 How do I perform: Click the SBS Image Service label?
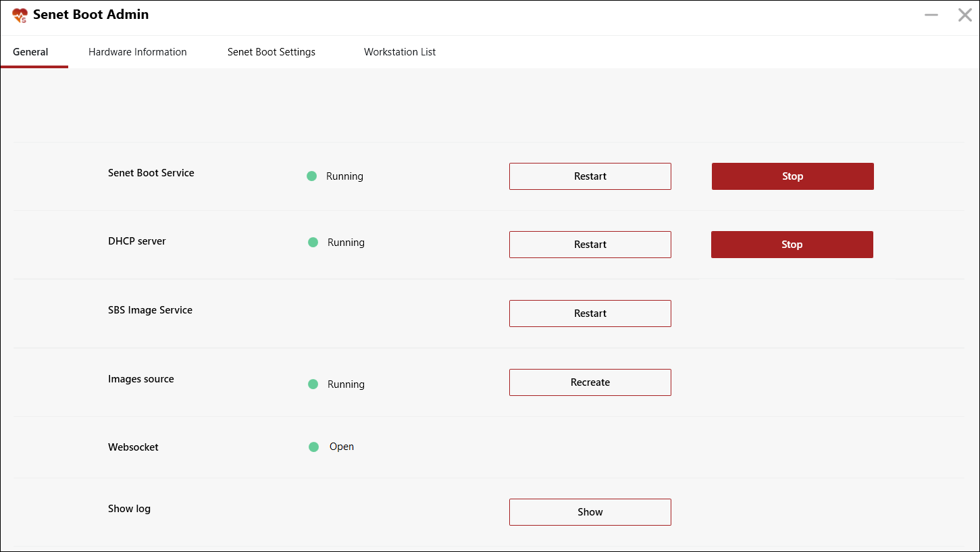click(150, 310)
